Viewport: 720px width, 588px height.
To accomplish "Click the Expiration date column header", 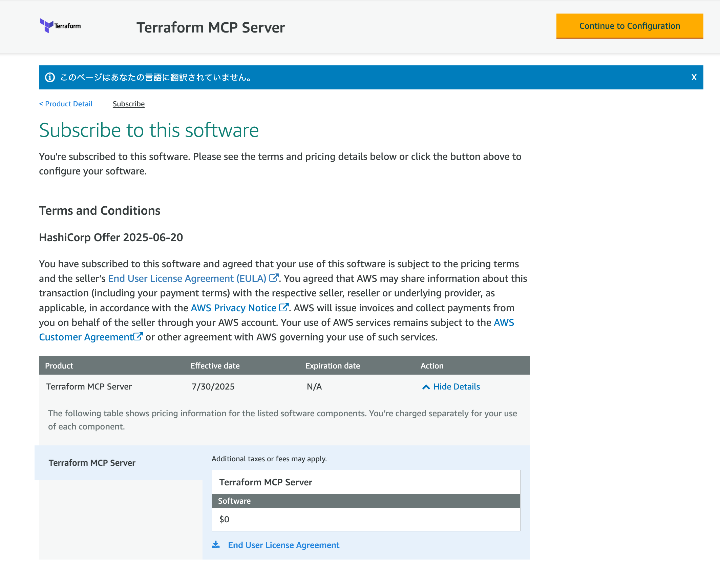I will click(333, 366).
